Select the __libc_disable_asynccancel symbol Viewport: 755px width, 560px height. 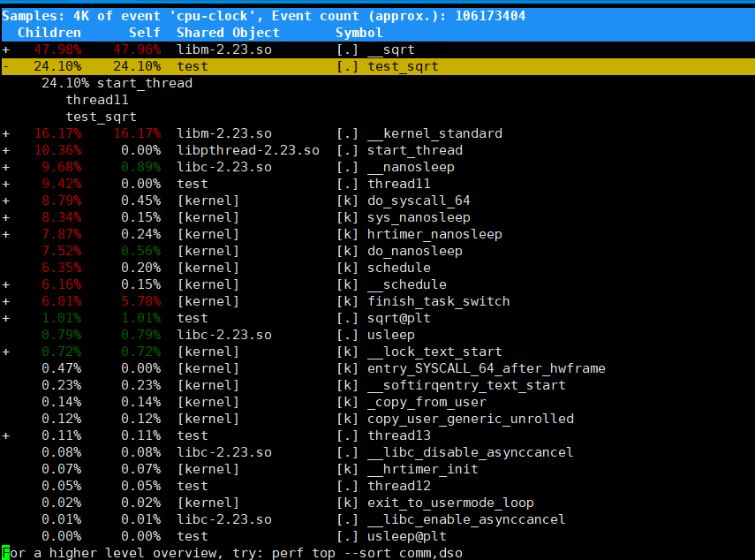(471, 452)
